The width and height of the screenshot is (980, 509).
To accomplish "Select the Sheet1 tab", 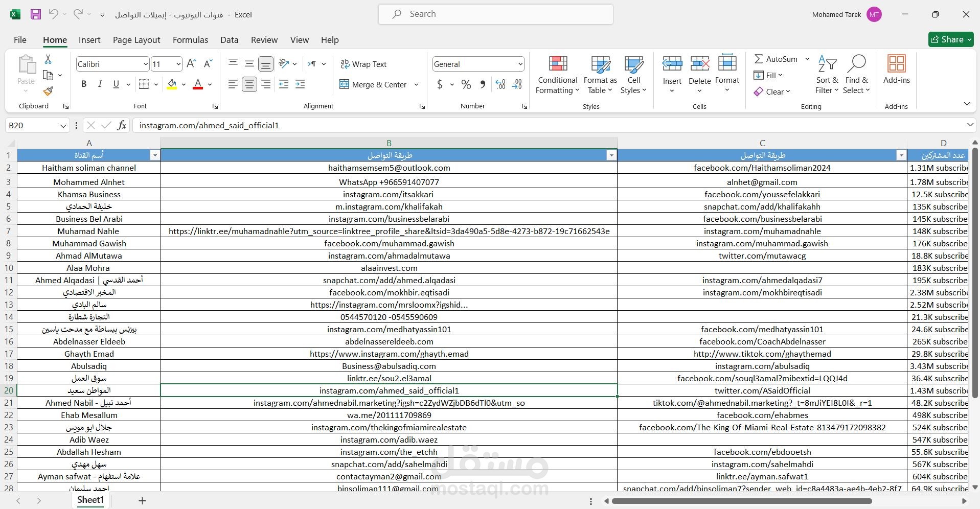I will [x=90, y=500].
